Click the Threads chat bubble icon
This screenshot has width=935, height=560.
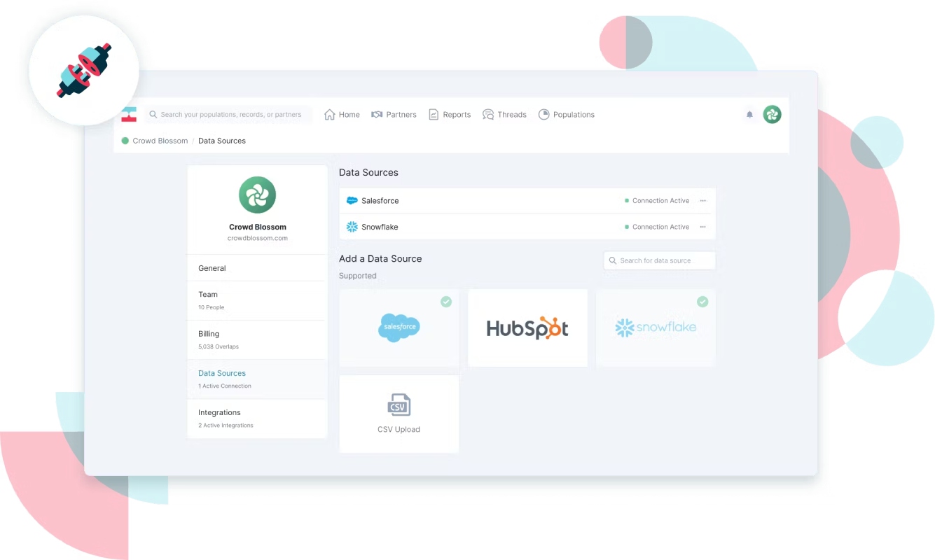click(488, 115)
